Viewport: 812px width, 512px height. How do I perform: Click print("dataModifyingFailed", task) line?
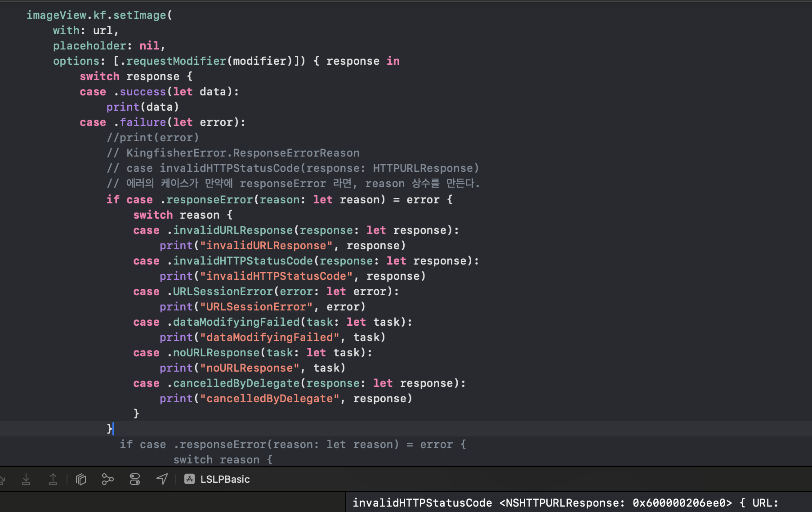click(x=273, y=337)
